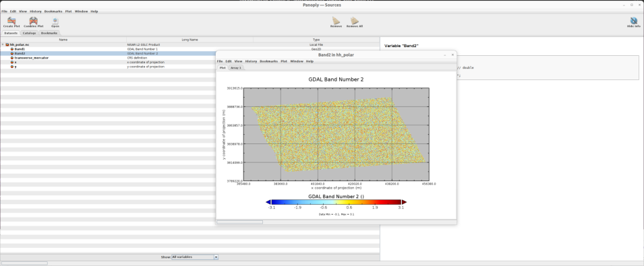
Task: Click the plot window horizontal scrollbar
Action: (x=239, y=222)
